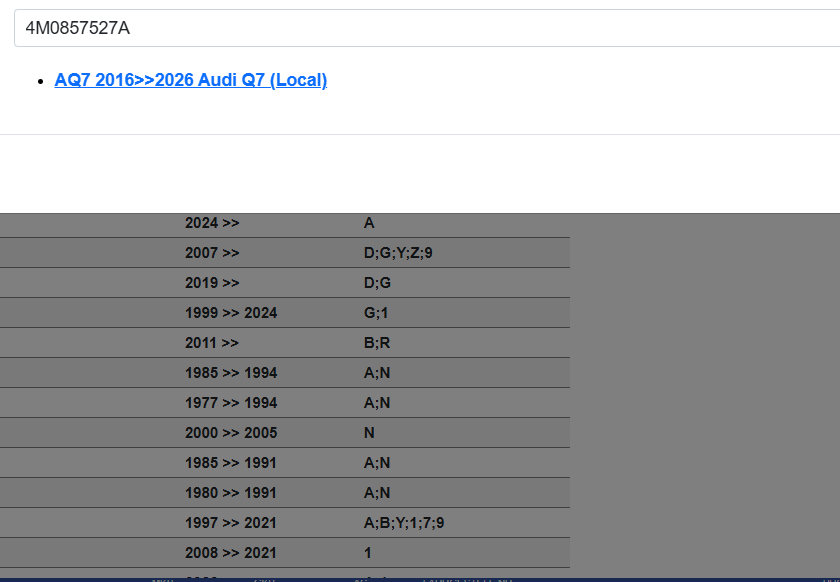Image resolution: width=840 pixels, height=582 pixels.
Task: Click the 1980 >> 1991 year range
Action: 231,493
